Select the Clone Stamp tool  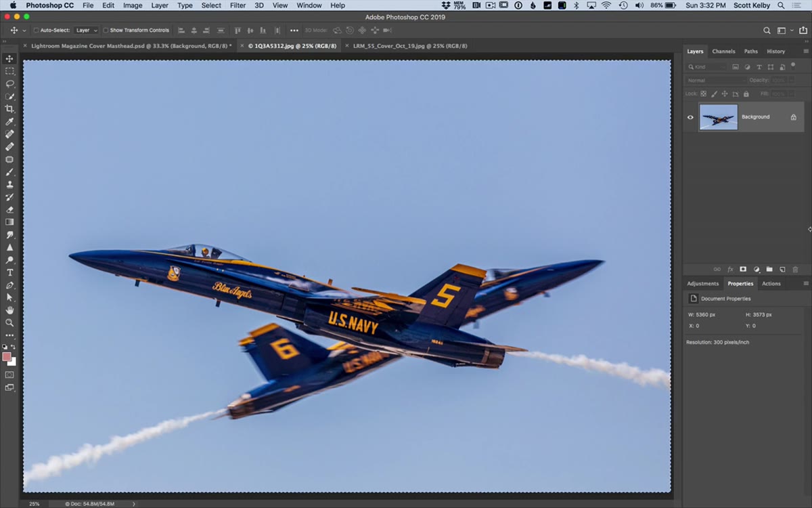point(9,184)
